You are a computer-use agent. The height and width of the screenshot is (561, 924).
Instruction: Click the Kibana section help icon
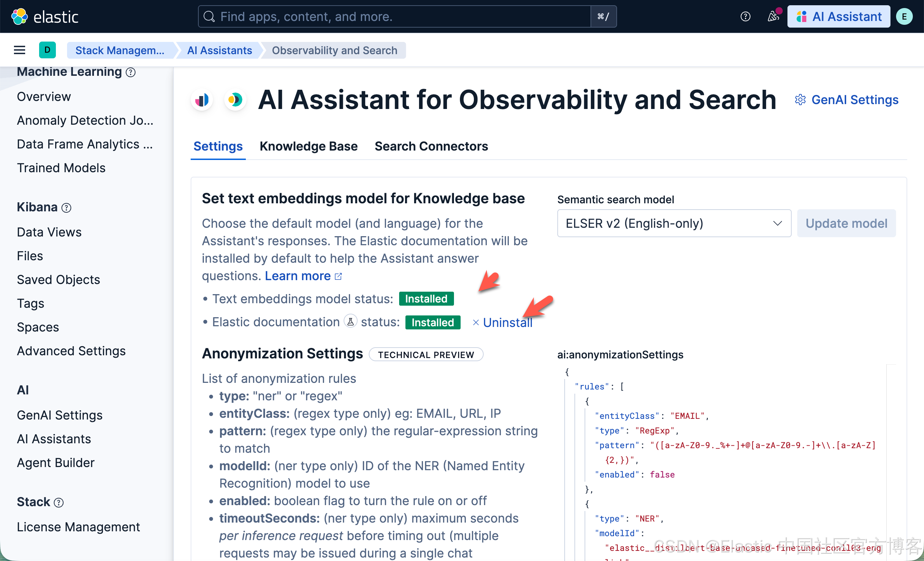[66, 208]
